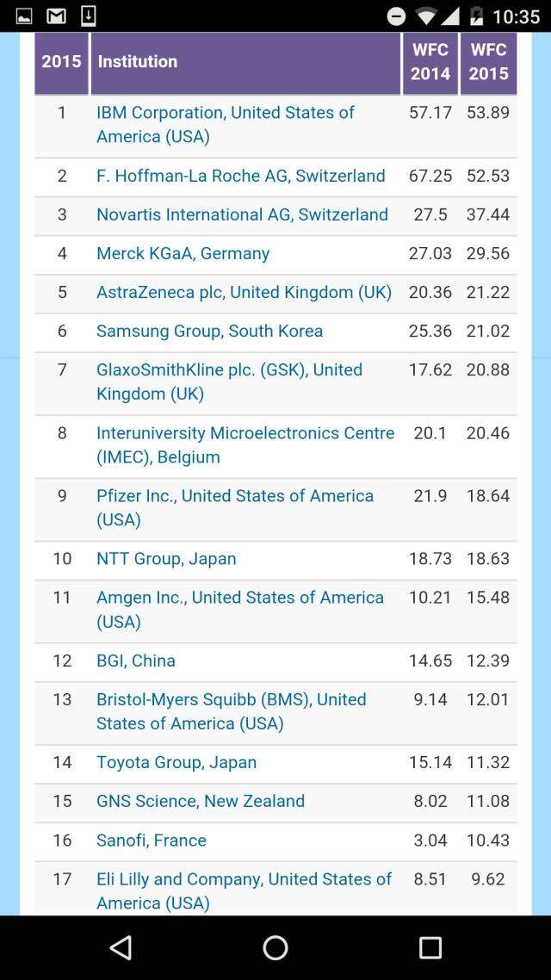
Task: Open recent apps square button
Action: (x=430, y=947)
